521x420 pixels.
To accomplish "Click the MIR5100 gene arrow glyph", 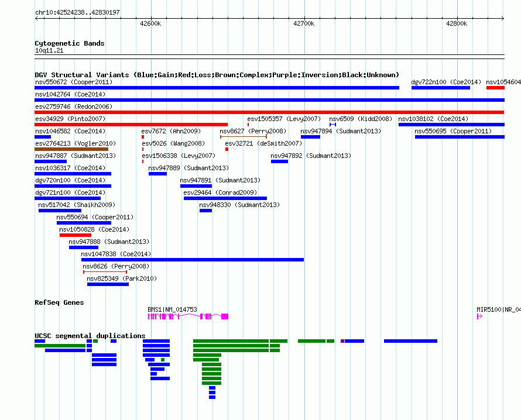I will pos(479,316).
